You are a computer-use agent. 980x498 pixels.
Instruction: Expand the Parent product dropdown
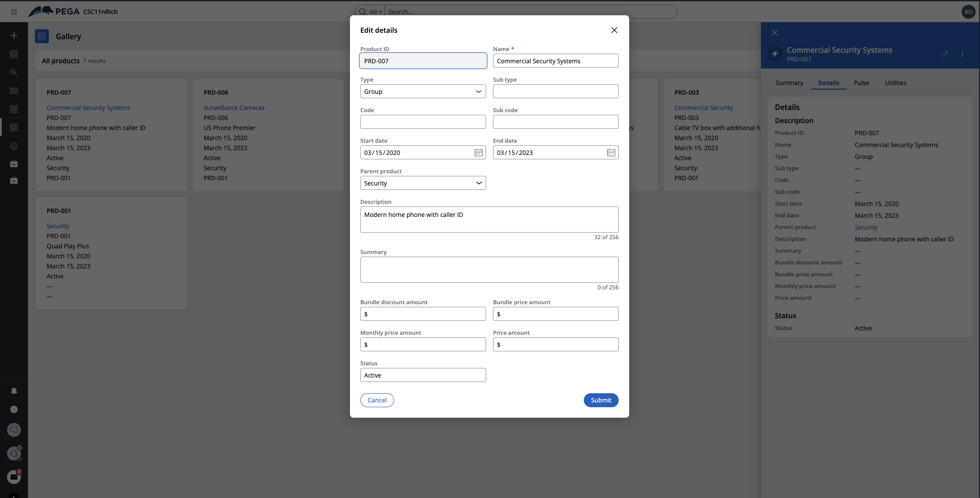point(423,183)
